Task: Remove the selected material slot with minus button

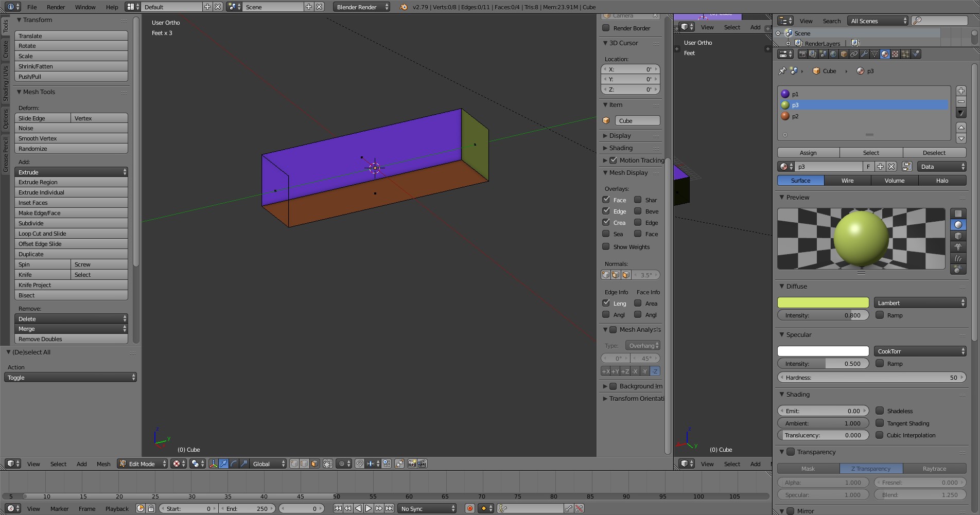Action: point(961,102)
